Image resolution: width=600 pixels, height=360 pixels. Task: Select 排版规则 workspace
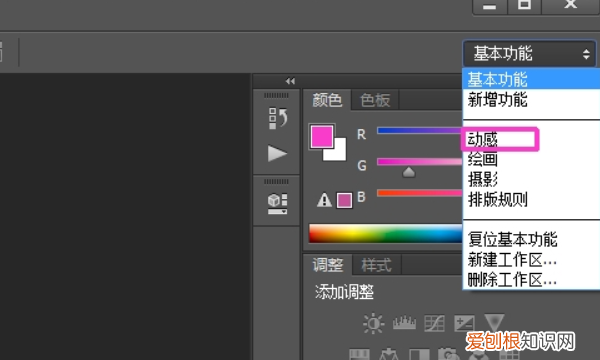531,199
